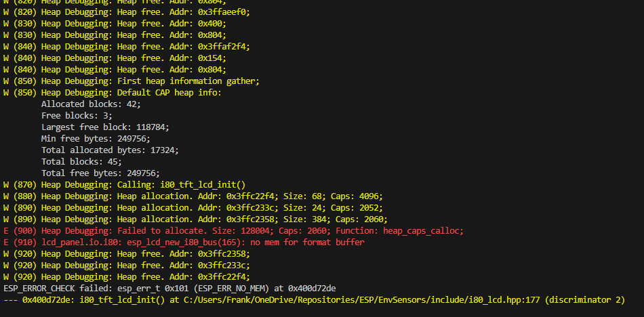
Task: Click 'Default CAP heap info' line
Action: 113,93
